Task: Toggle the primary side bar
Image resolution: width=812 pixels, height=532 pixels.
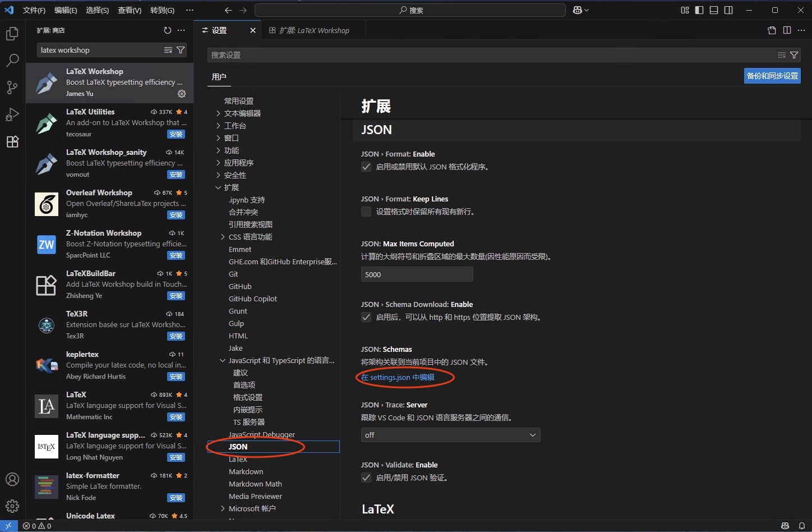Action: [699, 10]
